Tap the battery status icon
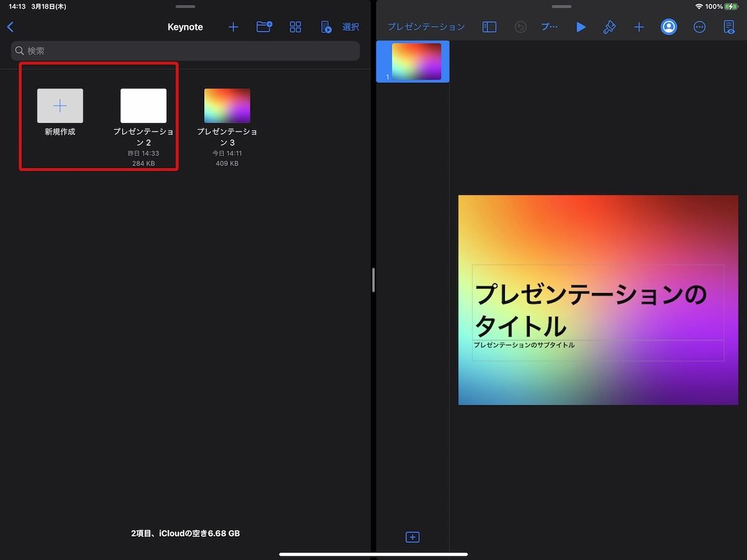747x560 pixels. point(731,6)
